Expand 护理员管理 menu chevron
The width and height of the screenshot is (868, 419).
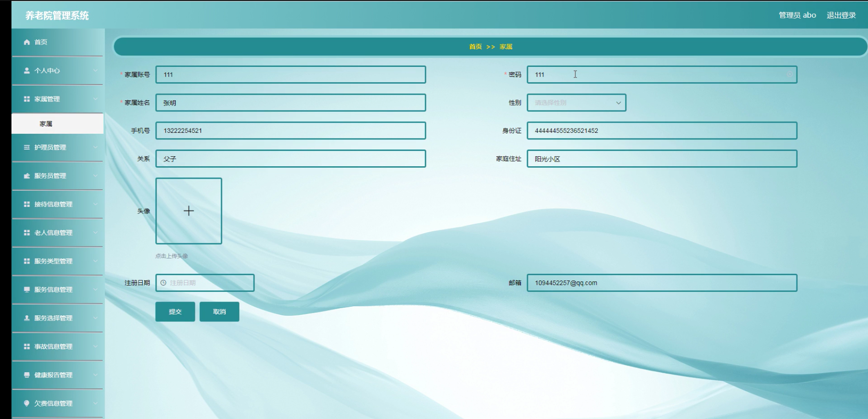(95, 147)
